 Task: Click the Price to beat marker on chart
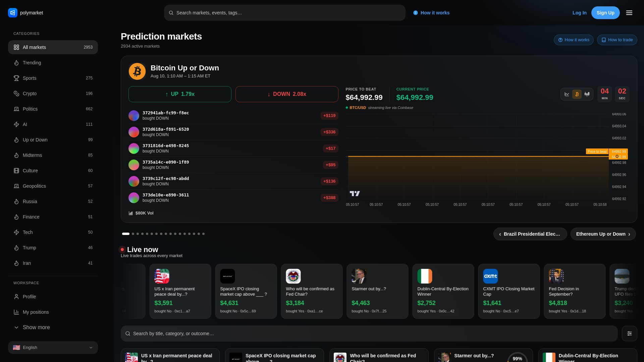(x=597, y=152)
